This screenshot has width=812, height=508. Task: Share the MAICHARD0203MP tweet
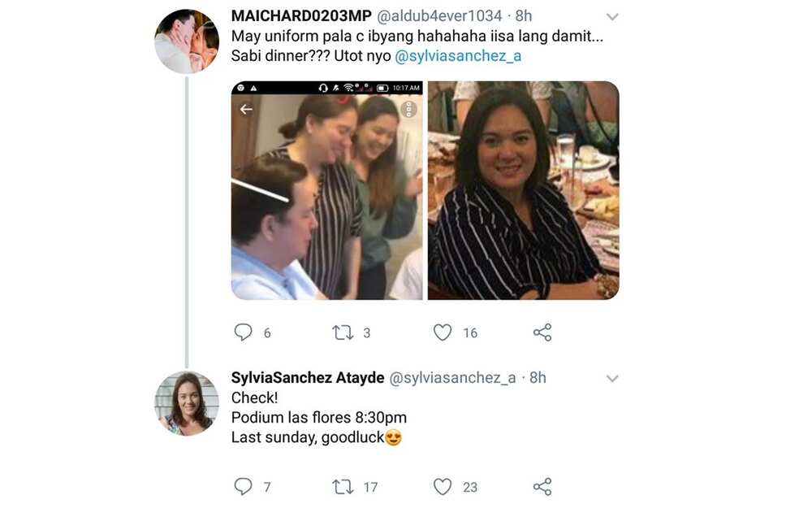(x=542, y=332)
